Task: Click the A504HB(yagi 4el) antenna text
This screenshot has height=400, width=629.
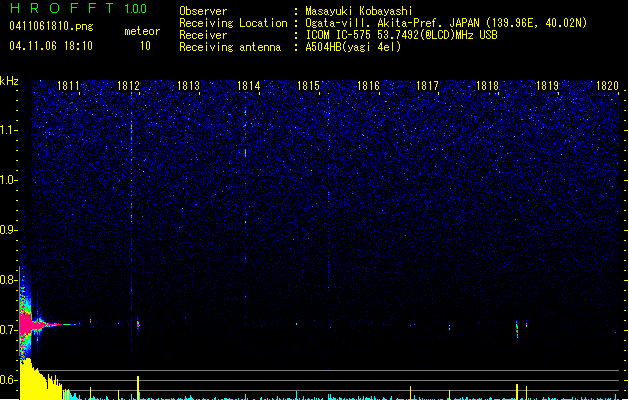Action: 353,47
